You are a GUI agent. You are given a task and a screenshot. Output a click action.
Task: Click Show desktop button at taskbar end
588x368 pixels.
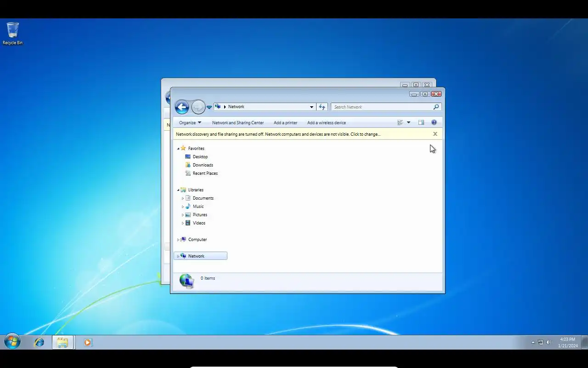click(x=584, y=342)
